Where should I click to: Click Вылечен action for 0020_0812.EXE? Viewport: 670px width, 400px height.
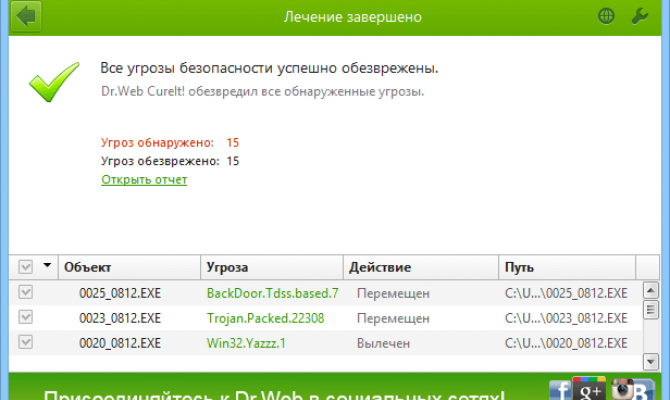383,343
